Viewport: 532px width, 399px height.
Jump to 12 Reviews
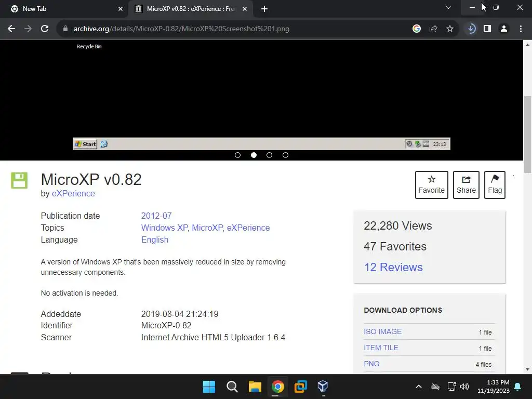[x=393, y=268]
